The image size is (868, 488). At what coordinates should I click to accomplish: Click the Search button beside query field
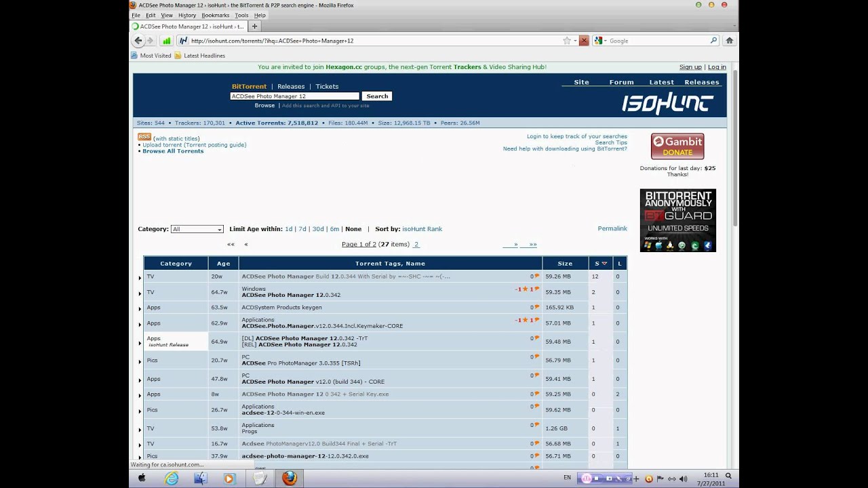pos(377,96)
